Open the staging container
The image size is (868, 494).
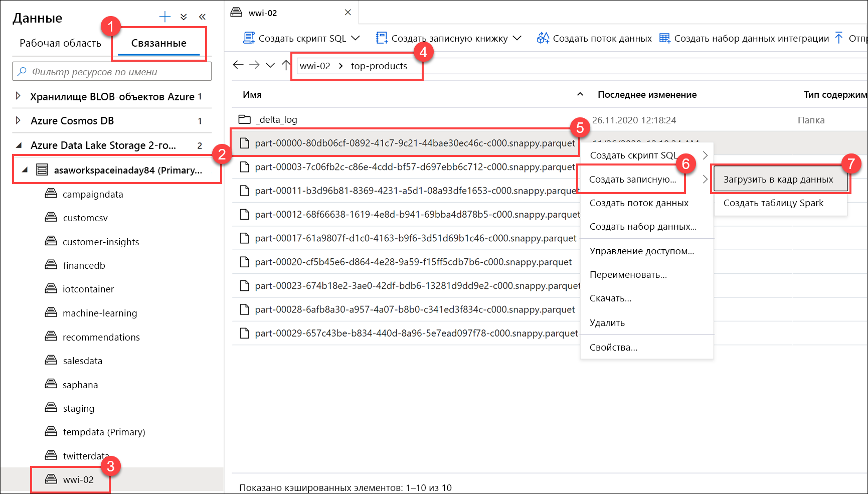coord(78,408)
